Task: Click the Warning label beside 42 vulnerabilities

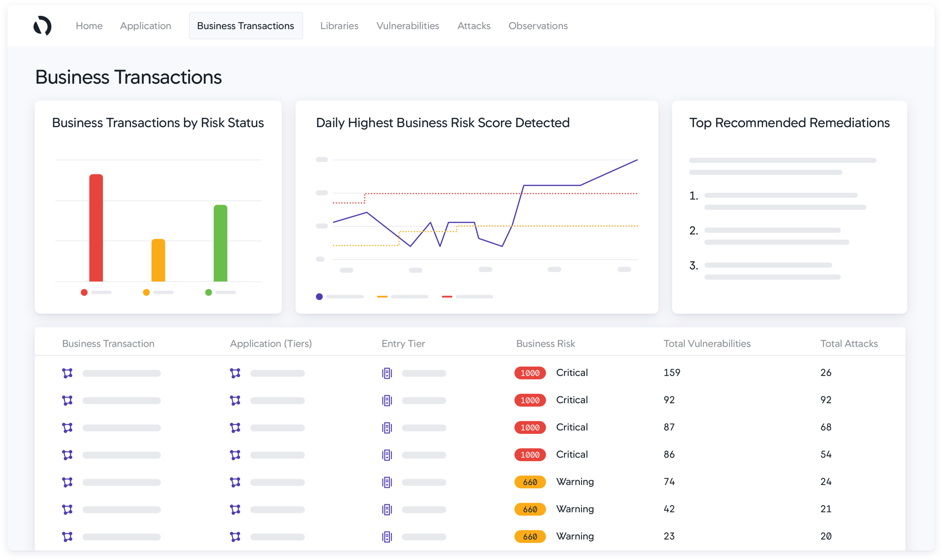Action: click(575, 509)
